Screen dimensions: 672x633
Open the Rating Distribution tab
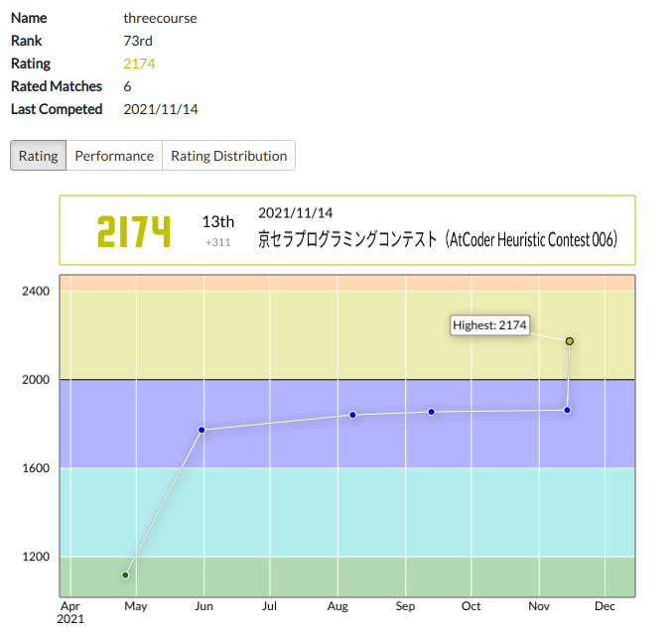[x=229, y=156]
